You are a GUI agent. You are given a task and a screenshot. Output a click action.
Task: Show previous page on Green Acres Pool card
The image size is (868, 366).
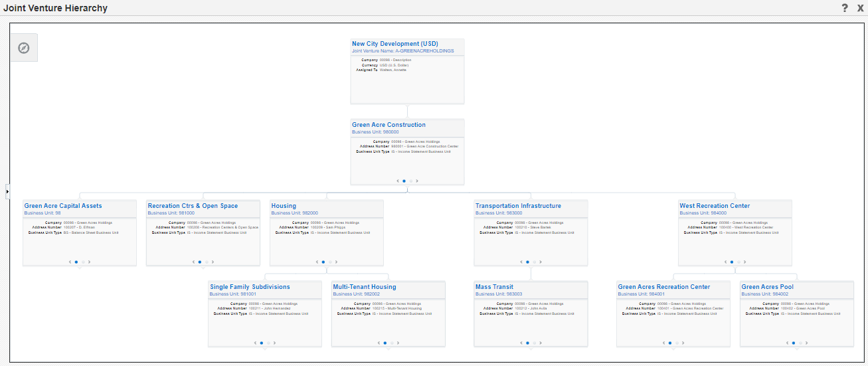(x=788, y=343)
